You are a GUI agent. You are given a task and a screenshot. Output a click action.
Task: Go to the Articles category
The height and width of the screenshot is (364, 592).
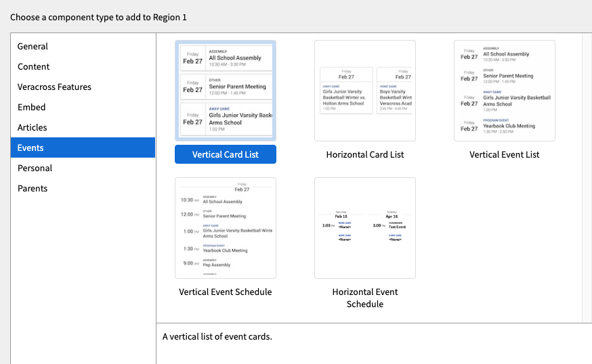click(33, 127)
